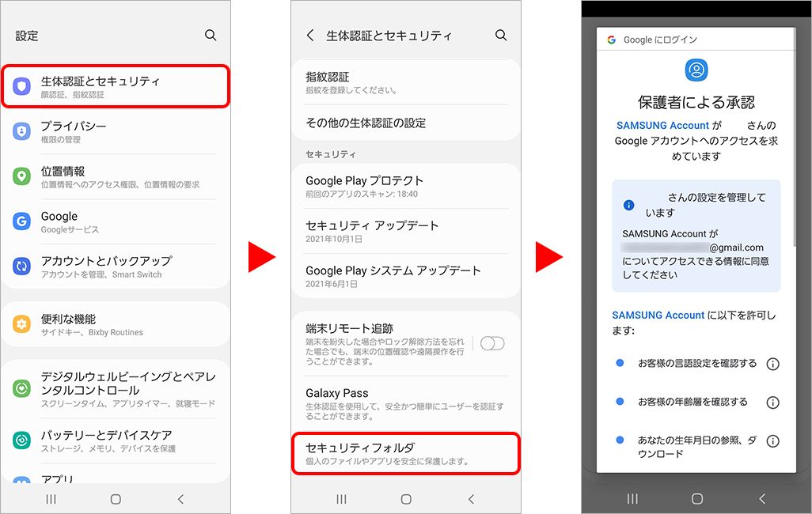Image resolution: width=812 pixels, height=514 pixels.
Task: Tap search icon in 生体認証とセキュリティ screen
Action: click(501, 36)
